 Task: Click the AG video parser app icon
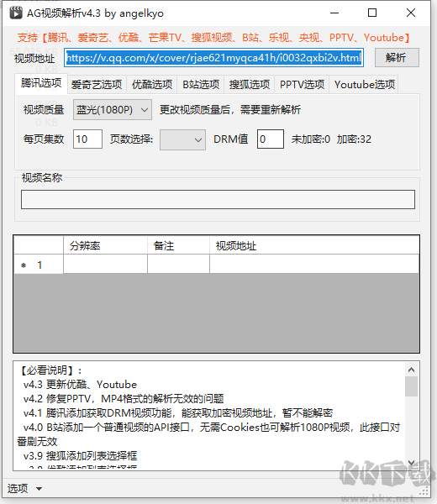point(16,13)
